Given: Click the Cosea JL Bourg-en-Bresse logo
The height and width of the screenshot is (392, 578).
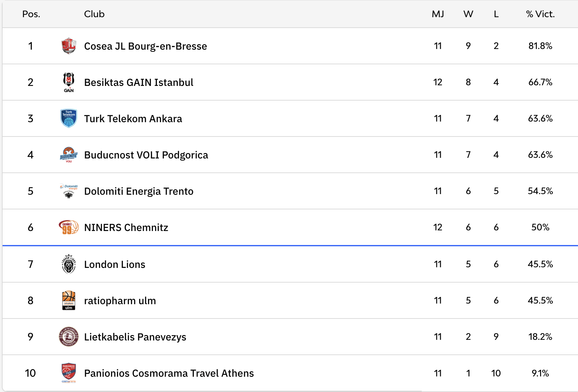Looking at the screenshot, I should (x=68, y=46).
